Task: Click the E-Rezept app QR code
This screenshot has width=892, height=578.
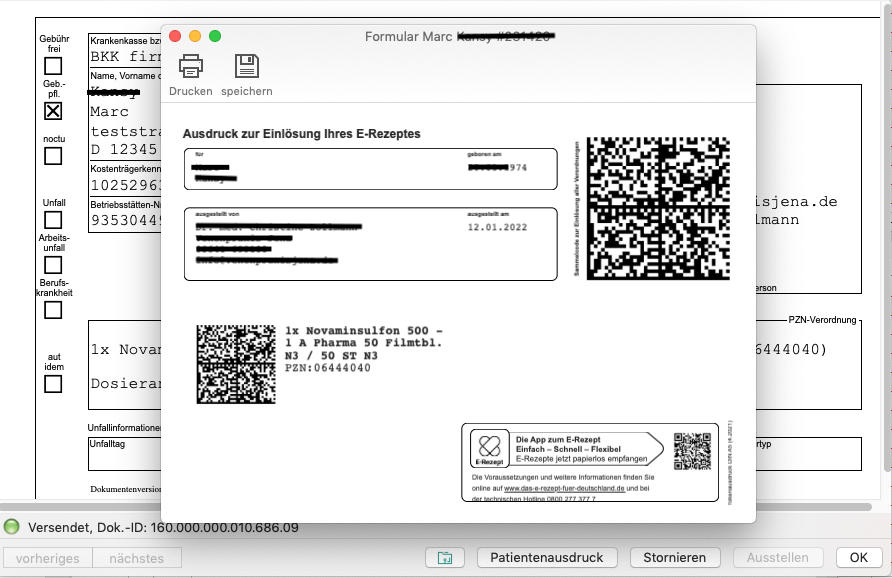Action: pyautogui.click(x=692, y=451)
